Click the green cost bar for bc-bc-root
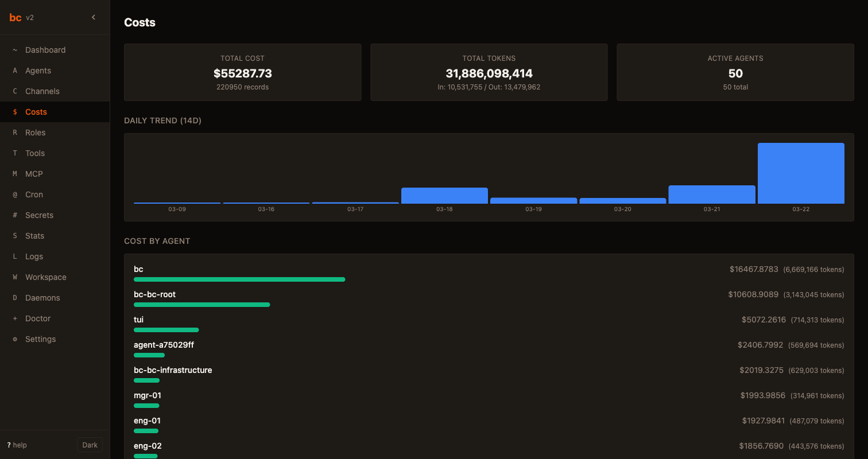This screenshot has height=459, width=868. pyautogui.click(x=202, y=305)
